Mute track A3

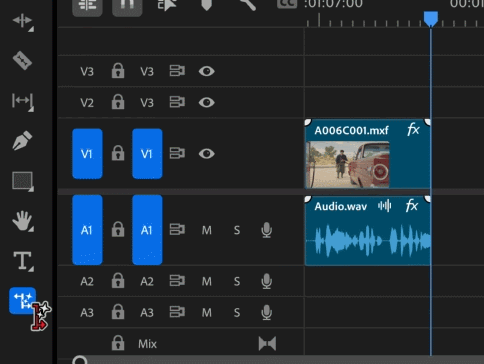[207, 313]
